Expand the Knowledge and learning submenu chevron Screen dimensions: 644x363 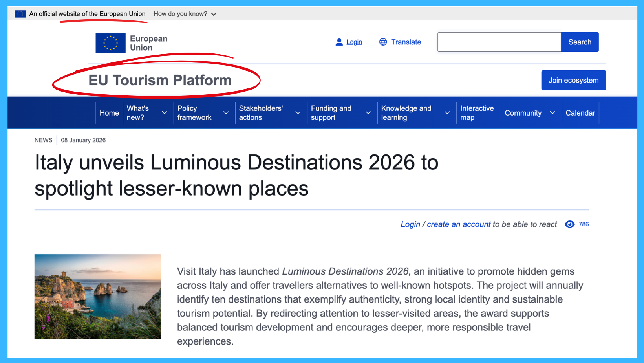coord(447,113)
